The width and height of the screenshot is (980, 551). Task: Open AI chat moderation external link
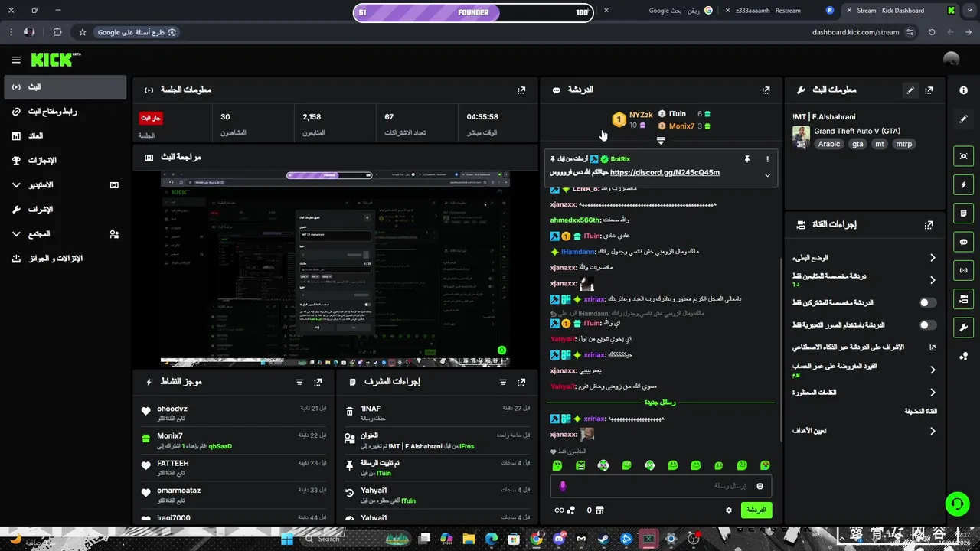tap(933, 347)
